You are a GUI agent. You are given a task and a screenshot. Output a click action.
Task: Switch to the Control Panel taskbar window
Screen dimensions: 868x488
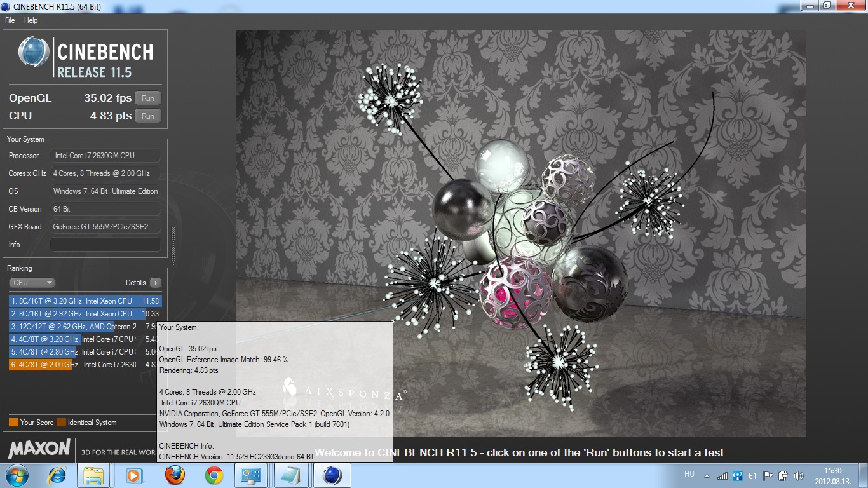(x=251, y=475)
